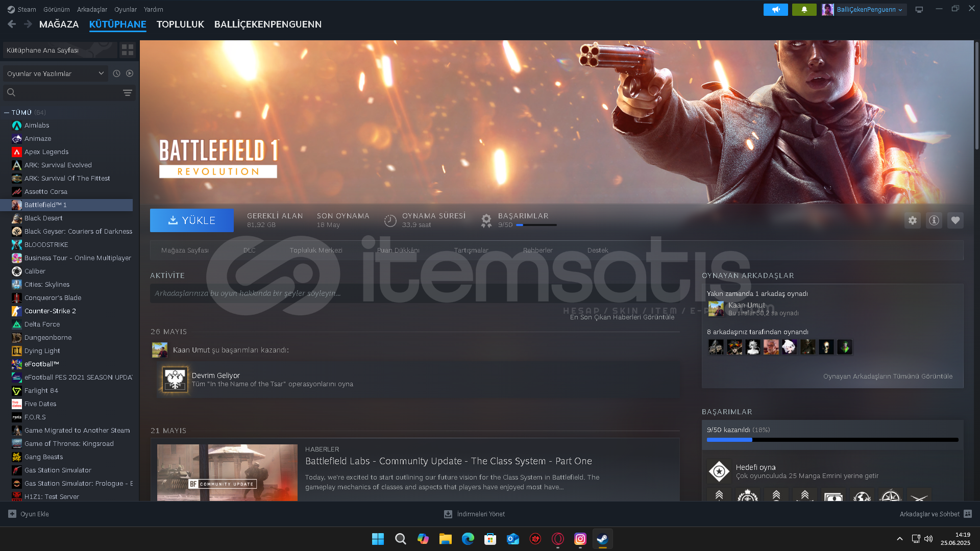Switch to MAĞAZA tab
This screenshot has height=551, width=980.
(x=59, y=24)
